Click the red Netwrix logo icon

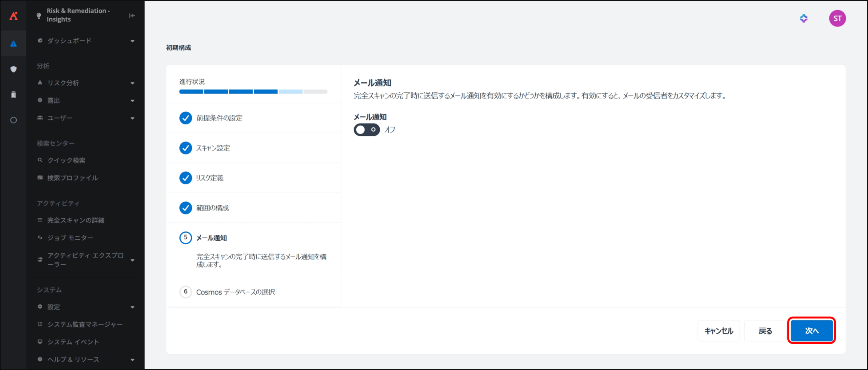[x=14, y=16]
